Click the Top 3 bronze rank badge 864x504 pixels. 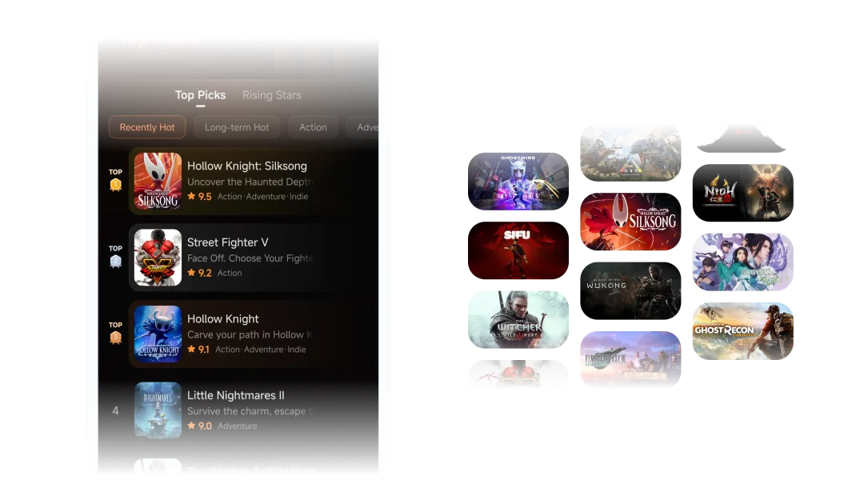pyautogui.click(x=115, y=338)
